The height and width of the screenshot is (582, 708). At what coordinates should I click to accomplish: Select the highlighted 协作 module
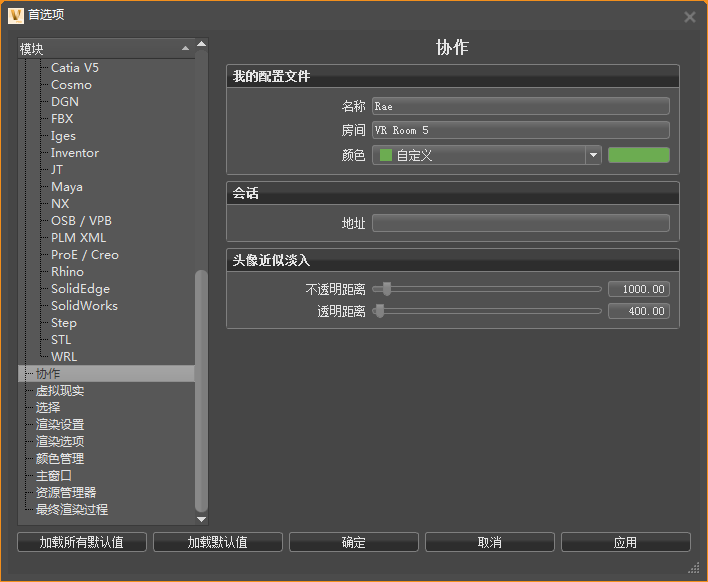point(106,374)
